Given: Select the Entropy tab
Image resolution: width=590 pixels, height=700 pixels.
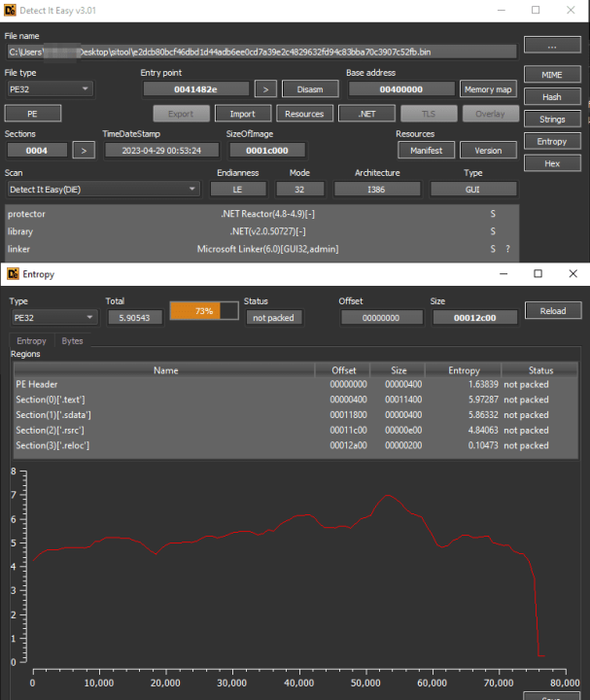Looking at the screenshot, I should coord(32,340).
